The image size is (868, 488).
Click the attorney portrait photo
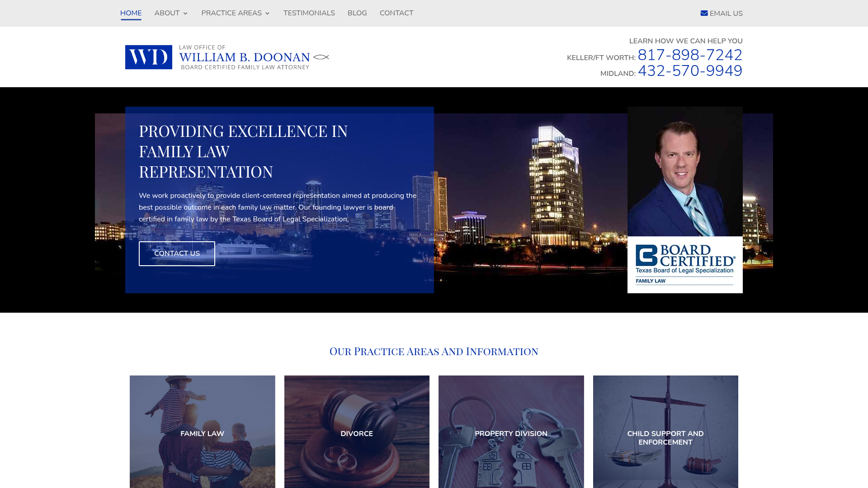pos(684,172)
